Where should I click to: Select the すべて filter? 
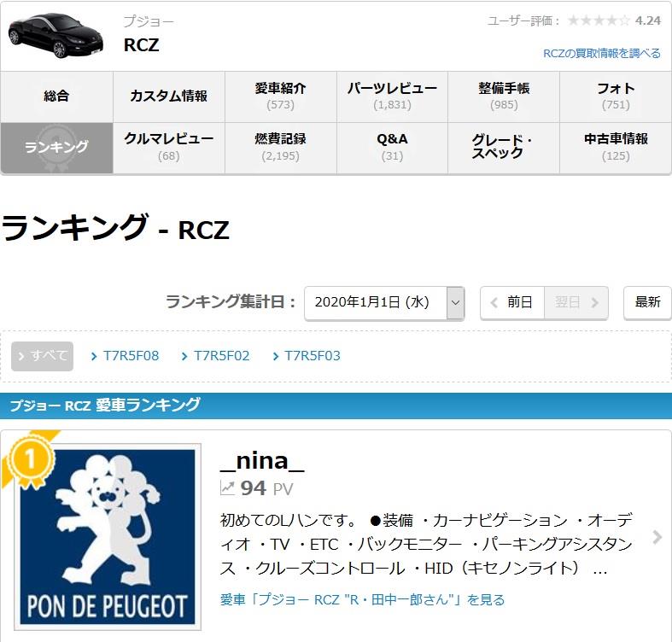(43, 356)
